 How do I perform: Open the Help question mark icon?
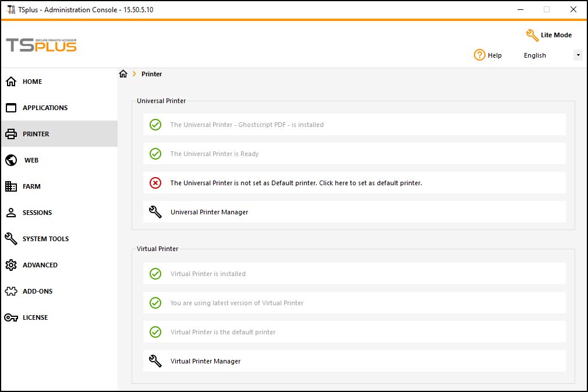pyautogui.click(x=479, y=55)
